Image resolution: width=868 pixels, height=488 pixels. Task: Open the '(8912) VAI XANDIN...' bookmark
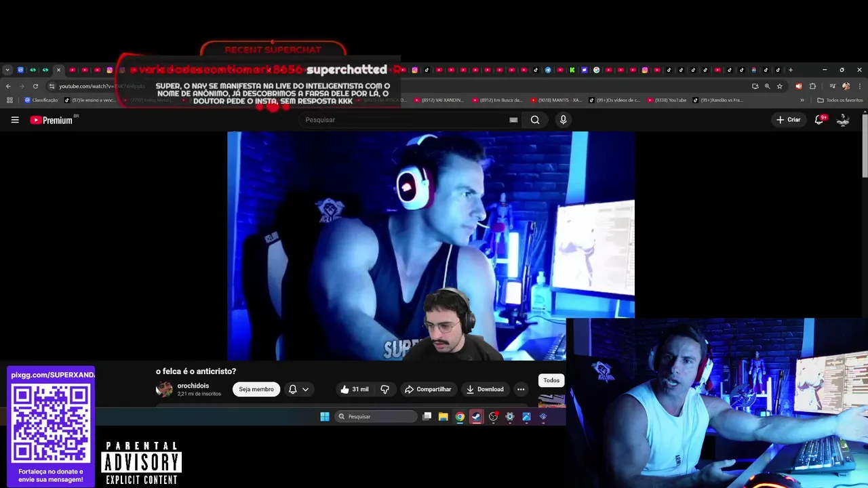pos(439,100)
